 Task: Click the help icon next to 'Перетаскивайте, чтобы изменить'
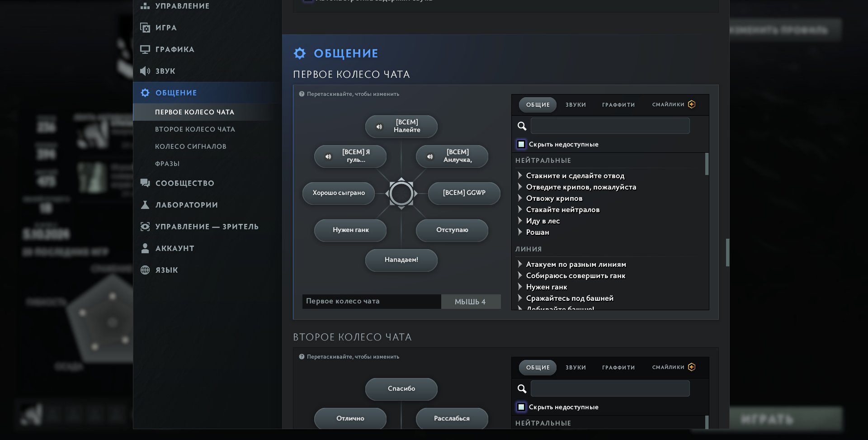[302, 94]
